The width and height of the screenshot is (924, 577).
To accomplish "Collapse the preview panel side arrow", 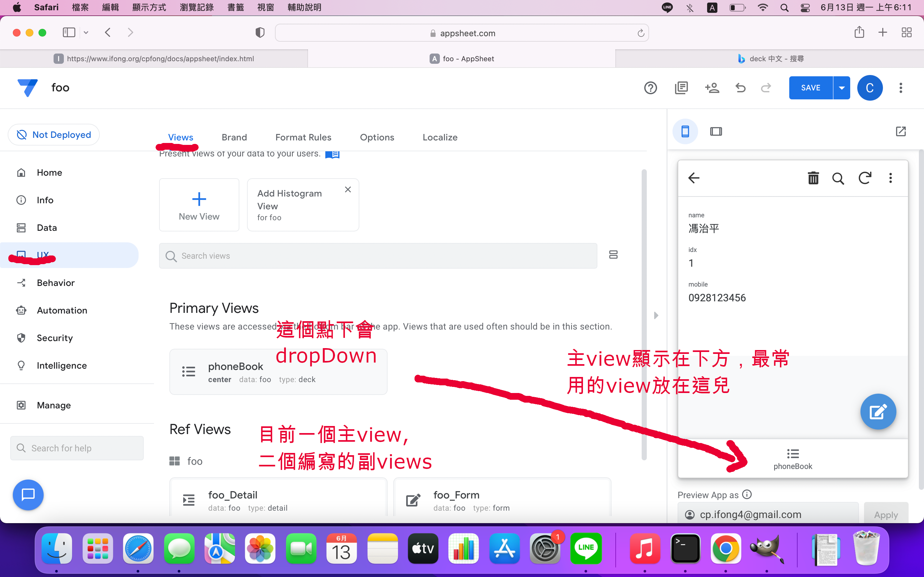I will pos(656,315).
